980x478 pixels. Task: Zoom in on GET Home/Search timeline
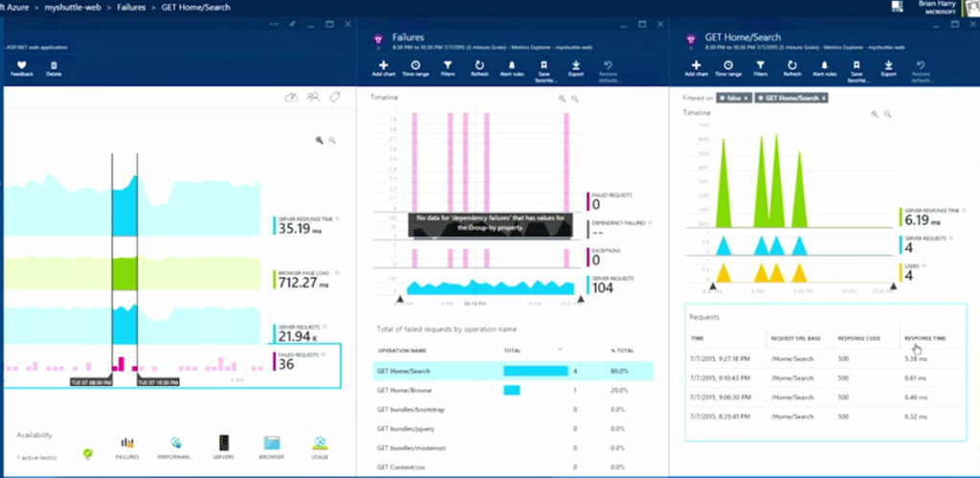click(x=875, y=114)
